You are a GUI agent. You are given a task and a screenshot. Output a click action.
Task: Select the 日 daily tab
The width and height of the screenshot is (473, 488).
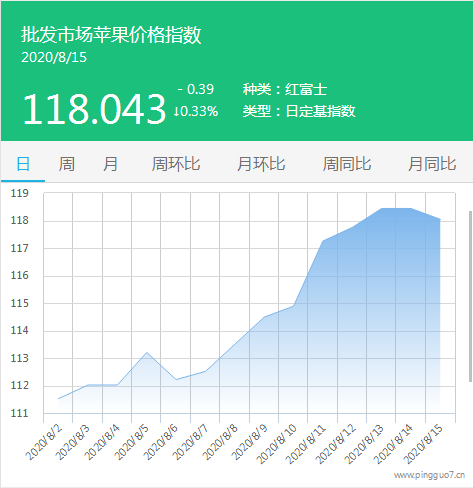pyautogui.click(x=23, y=164)
